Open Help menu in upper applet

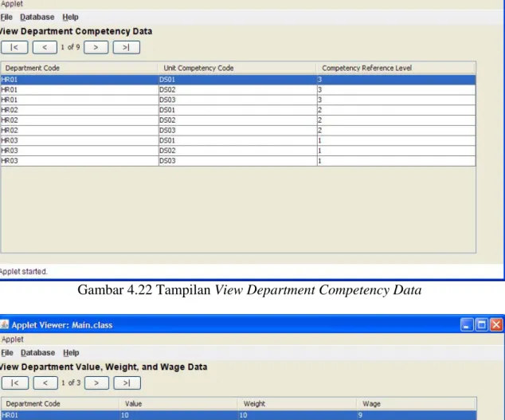tap(70, 17)
